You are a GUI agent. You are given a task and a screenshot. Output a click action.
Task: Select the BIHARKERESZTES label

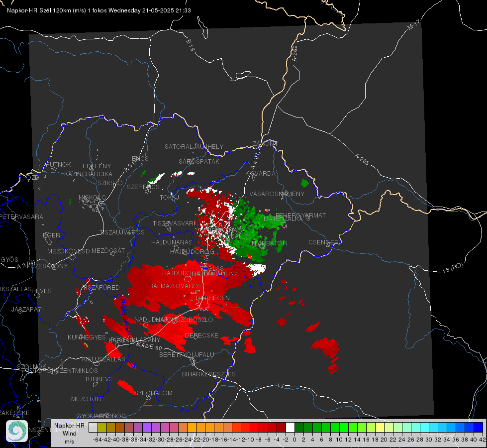(x=209, y=374)
